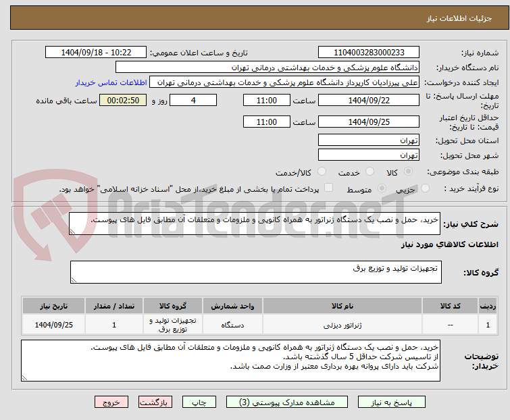The height and width of the screenshot is (420, 510).
Task: Click the گروه کالا text area
Action: 256,272
